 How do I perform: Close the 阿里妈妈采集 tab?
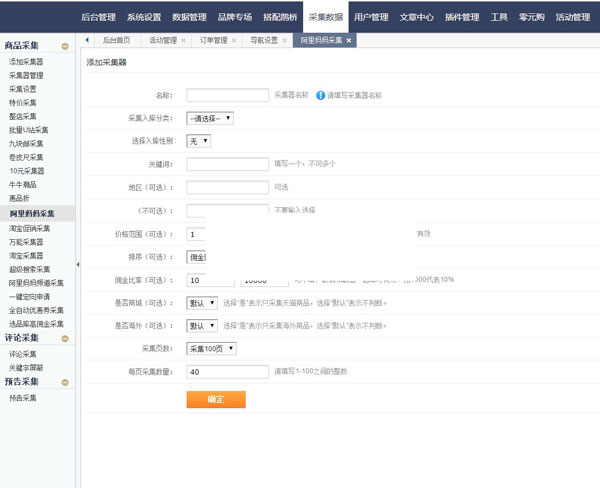349,41
